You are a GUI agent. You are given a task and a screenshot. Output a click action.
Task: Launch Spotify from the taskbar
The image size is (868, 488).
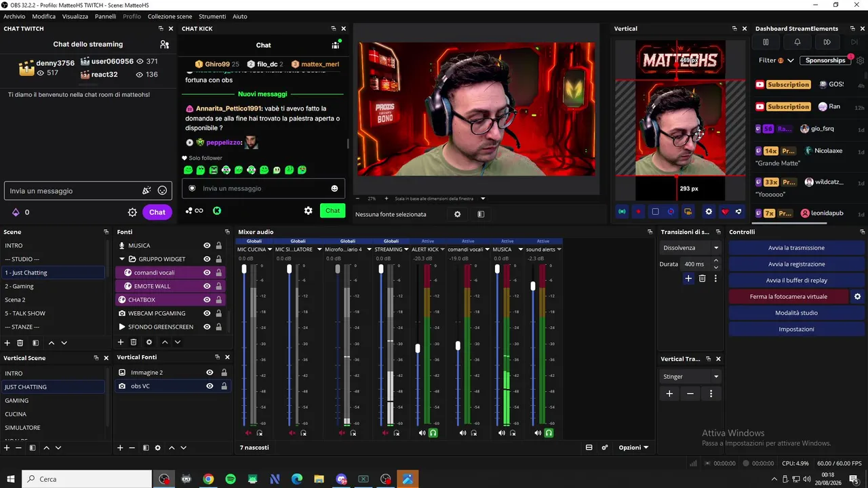231,479
